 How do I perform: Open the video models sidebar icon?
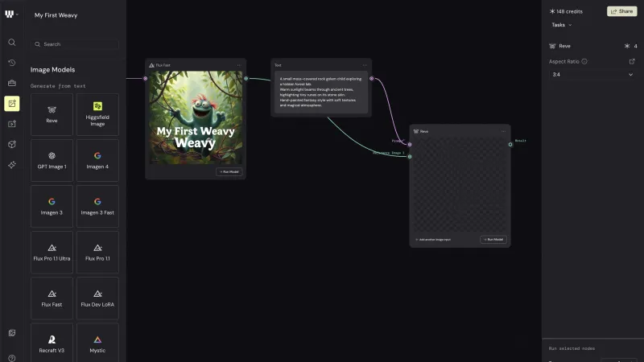pyautogui.click(x=12, y=124)
